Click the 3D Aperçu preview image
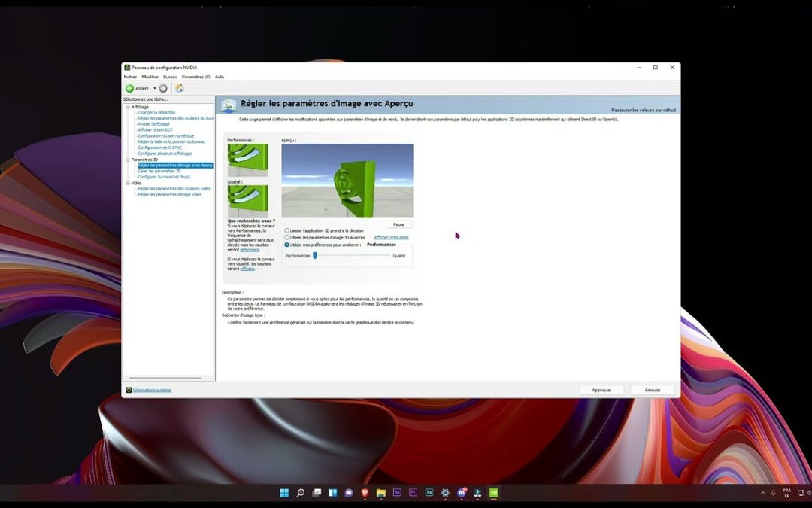 point(347,181)
